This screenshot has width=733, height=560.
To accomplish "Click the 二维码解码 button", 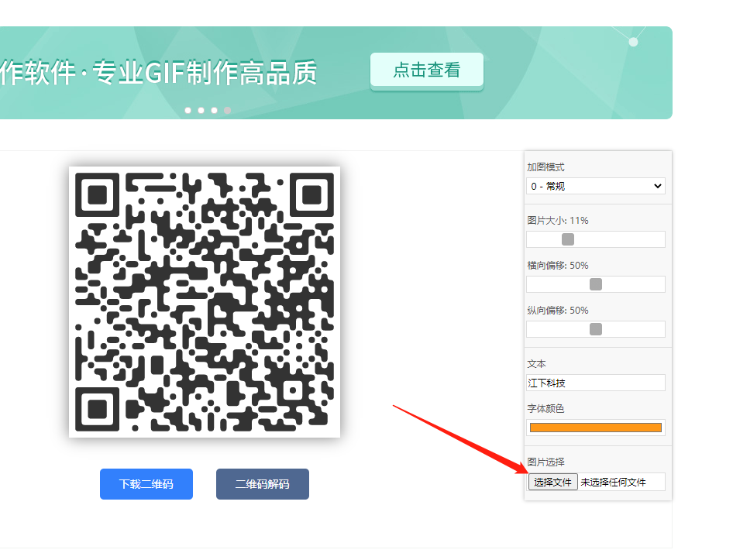I will 262,484.
